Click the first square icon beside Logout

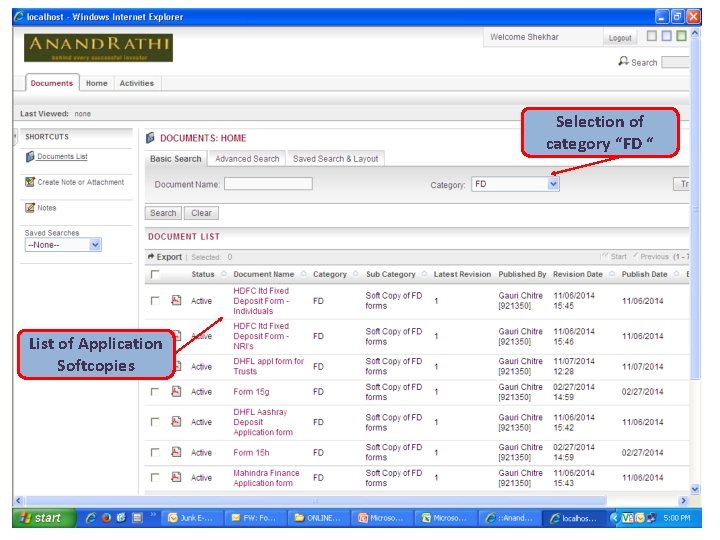[651, 36]
